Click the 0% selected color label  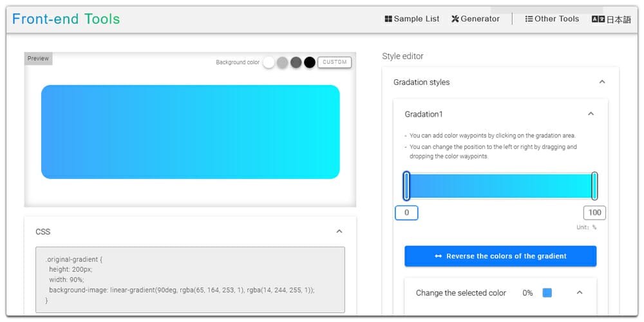coord(527,293)
